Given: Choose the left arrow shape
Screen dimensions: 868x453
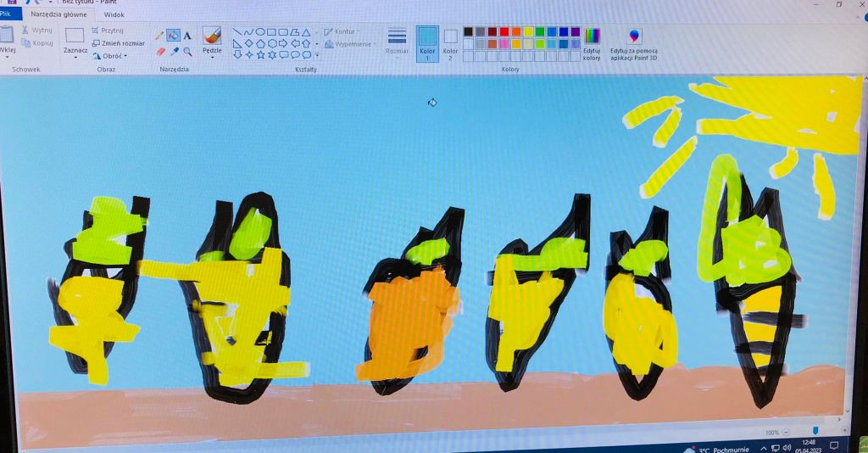Looking at the screenshot, I should click(x=295, y=43).
